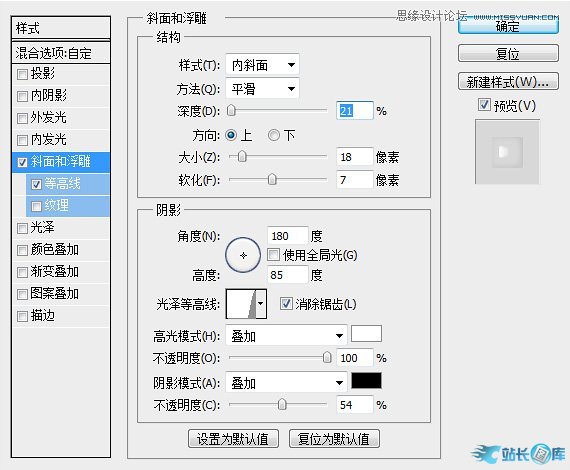Click the 高度 field showing 85
This screenshot has height=470, width=570.
click(288, 274)
